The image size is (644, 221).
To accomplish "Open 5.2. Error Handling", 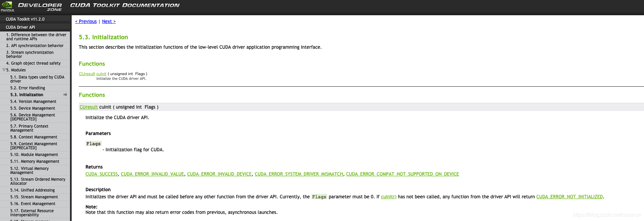I will (27, 88).
